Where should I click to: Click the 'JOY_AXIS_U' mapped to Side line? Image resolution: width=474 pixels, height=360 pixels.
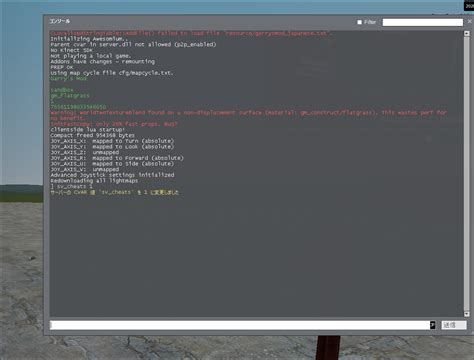pyautogui.click(x=112, y=164)
